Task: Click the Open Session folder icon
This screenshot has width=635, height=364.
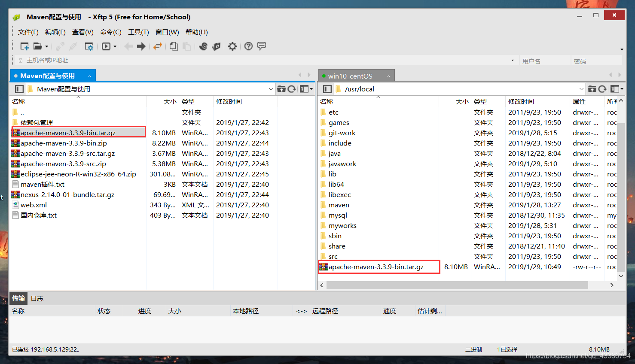Action: click(38, 46)
